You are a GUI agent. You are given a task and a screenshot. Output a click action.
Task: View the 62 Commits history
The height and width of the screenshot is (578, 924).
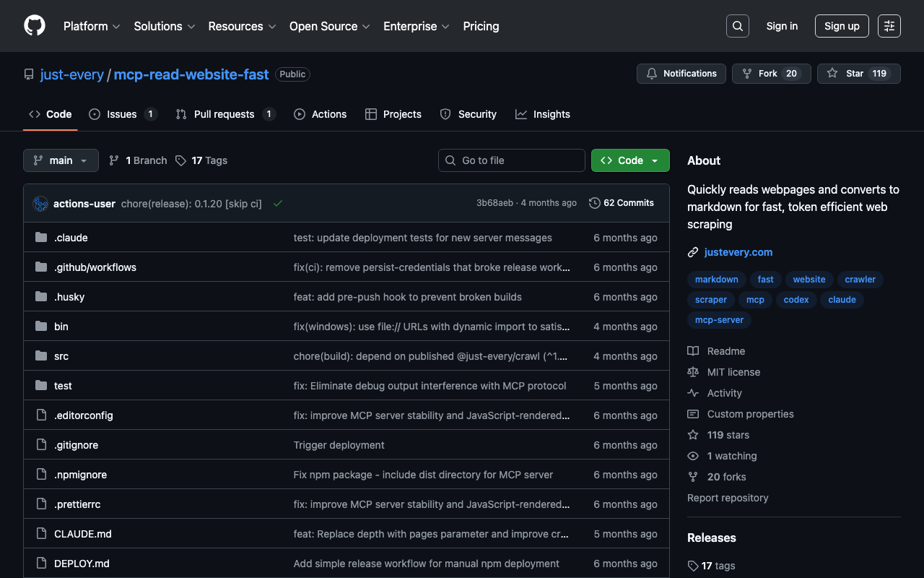[622, 203]
